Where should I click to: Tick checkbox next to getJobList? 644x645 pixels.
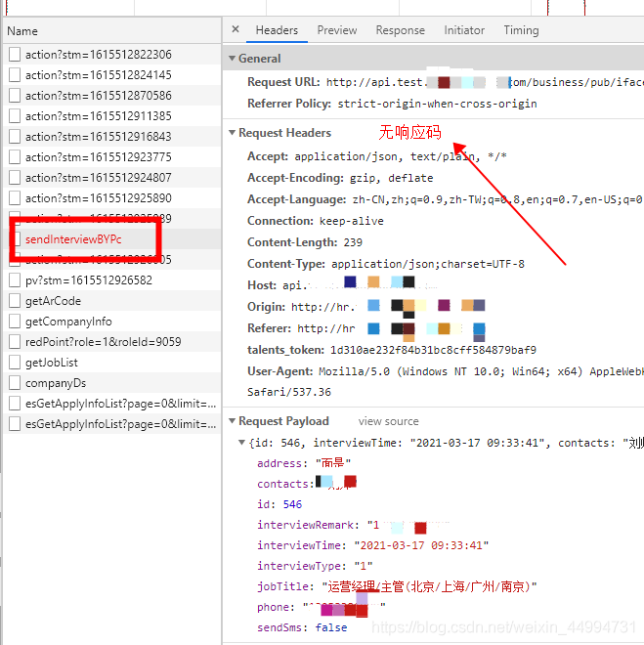coord(15,363)
